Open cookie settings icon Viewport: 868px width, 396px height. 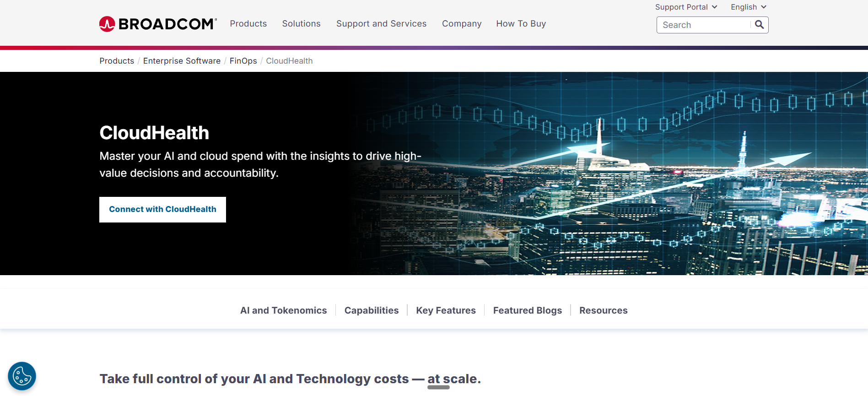point(22,376)
